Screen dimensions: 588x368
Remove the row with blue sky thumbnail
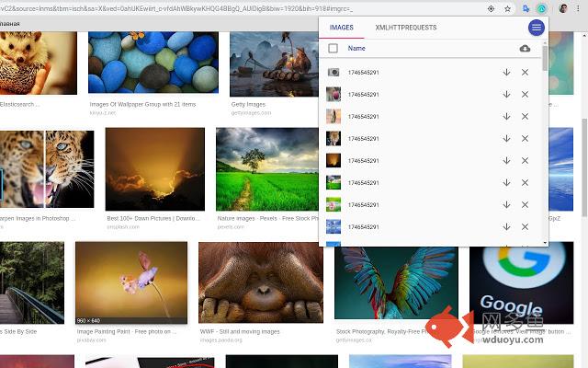pyautogui.click(x=525, y=227)
